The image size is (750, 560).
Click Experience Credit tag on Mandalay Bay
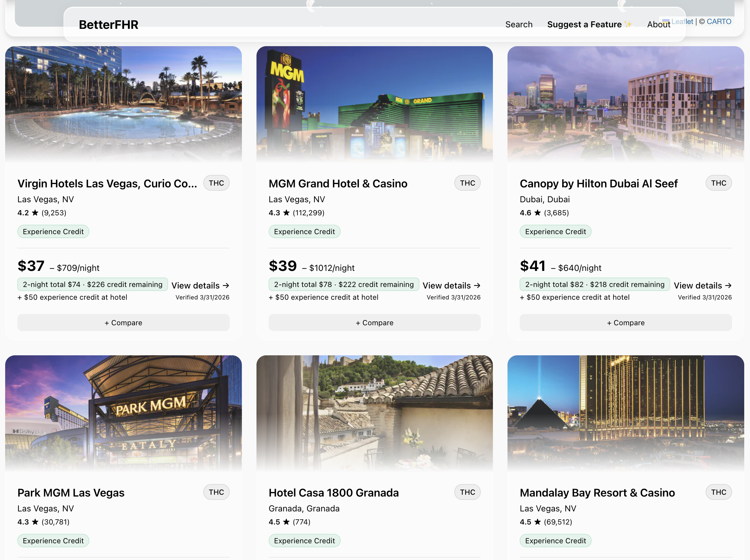(556, 540)
